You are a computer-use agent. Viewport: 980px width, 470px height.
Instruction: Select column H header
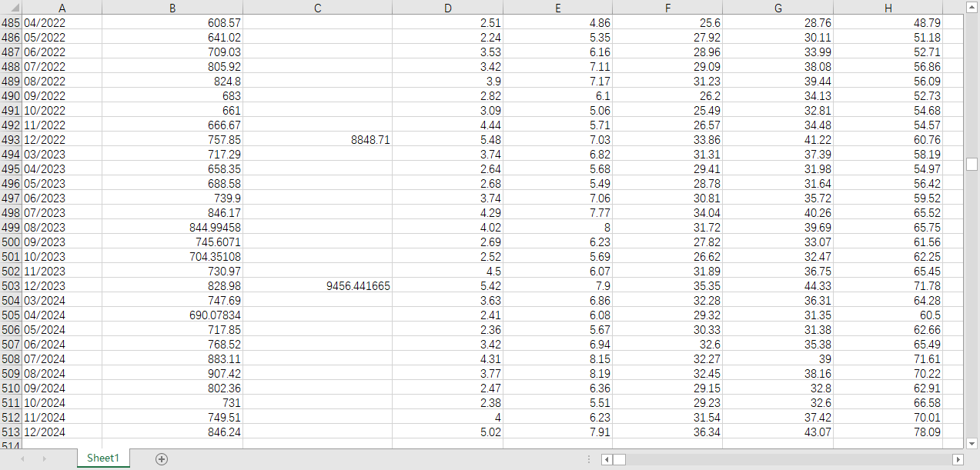click(888, 8)
